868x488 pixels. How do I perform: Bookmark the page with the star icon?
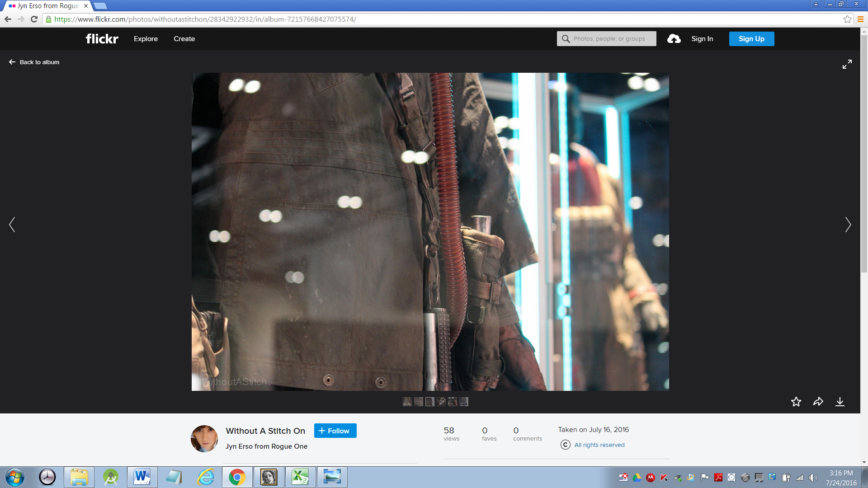coord(847,19)
